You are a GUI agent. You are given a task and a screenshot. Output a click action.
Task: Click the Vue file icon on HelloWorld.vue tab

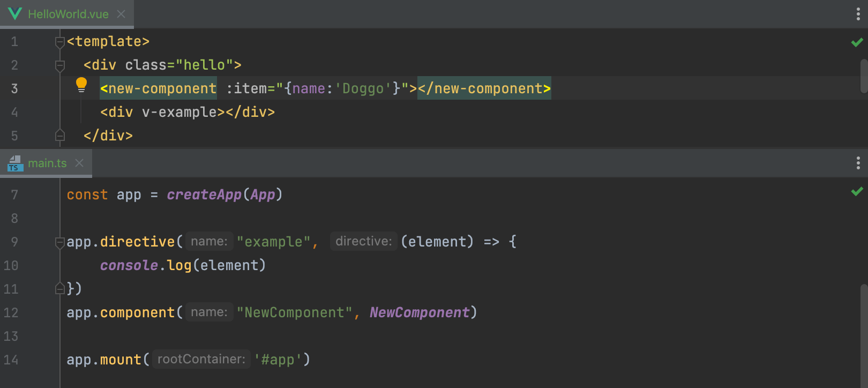tap(15, 14)
